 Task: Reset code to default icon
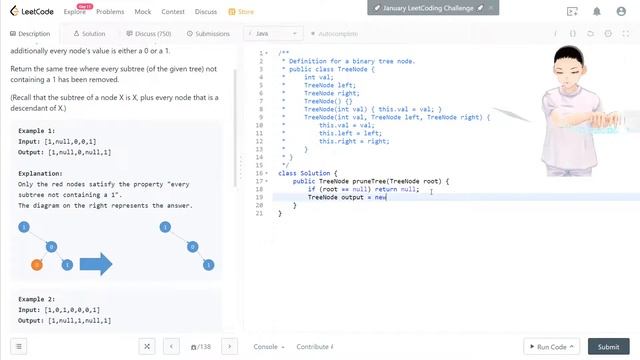pyautogui.click(x=590, y=34)
